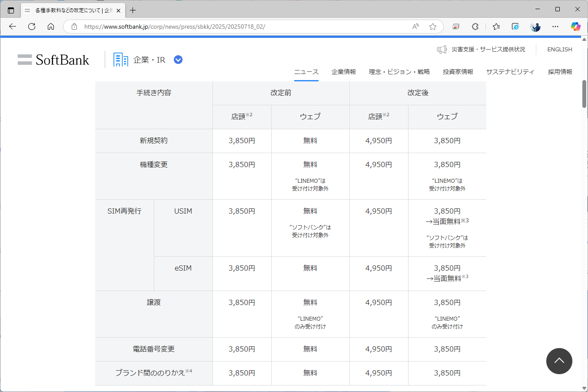Screen dimensions: 588x392
Task: Switch to the ニュース tab
Action: [x=306, y=71]
